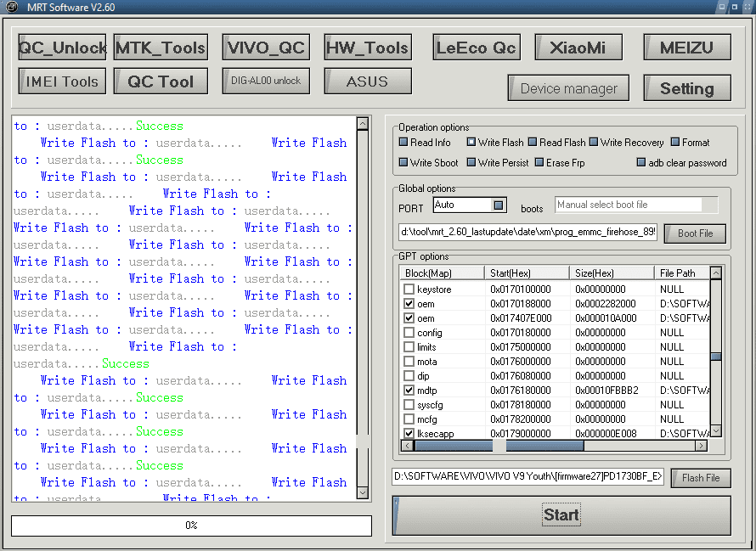Image resolution: width=756 pixels, height=551 pixels.
Task: Open the VIVO_QC tools tab
Action: point(265,48)
